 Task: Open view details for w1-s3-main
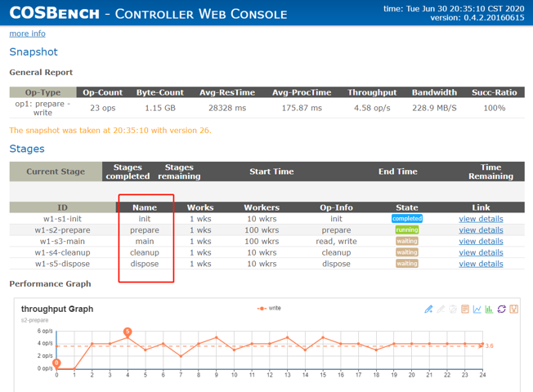pyautogui.click(x=481, y=241)
